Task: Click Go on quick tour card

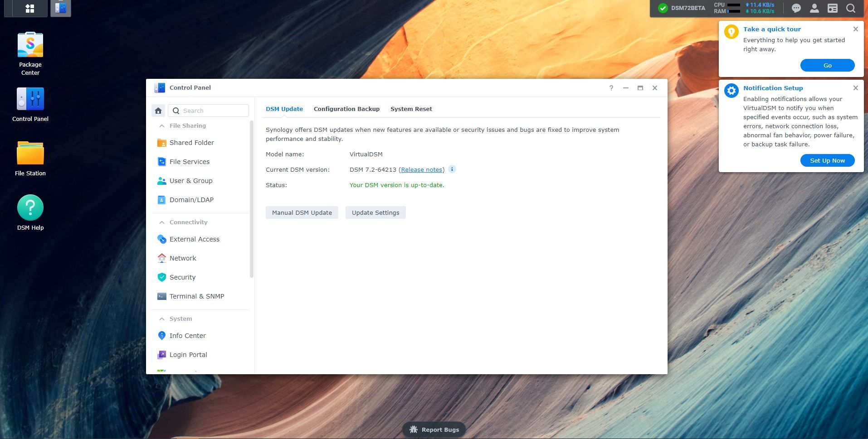Action: [x=827, y=65]
